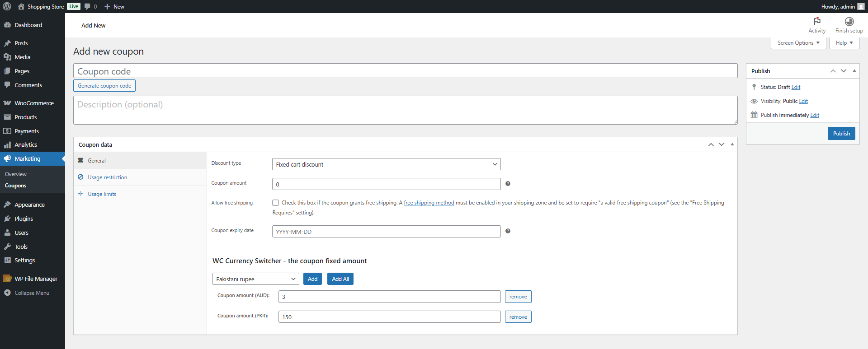Click Generate coupon code button
This screenshot has width=868, height=349.
click(104, 86)
